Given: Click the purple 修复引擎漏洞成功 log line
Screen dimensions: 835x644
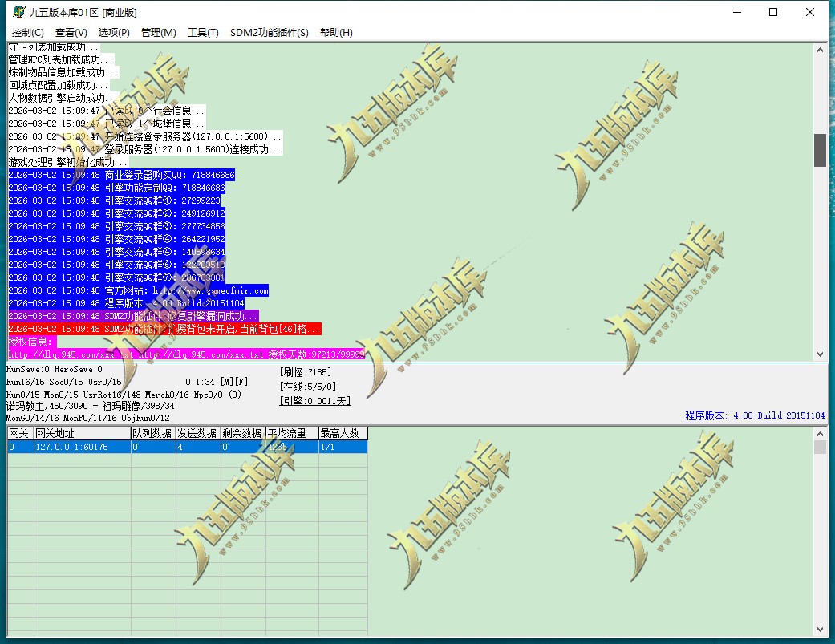Looking at the screenshot, I should click(x=133, y=316).
